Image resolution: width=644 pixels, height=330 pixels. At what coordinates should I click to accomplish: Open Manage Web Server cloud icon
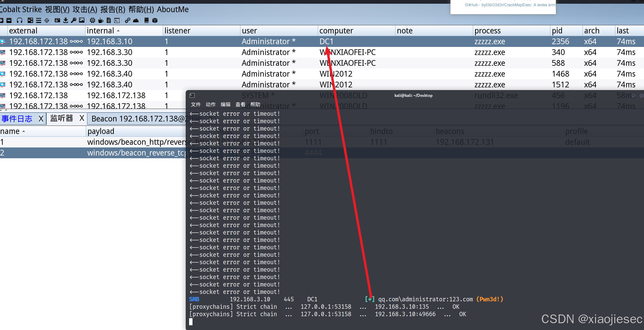point(136,21)
